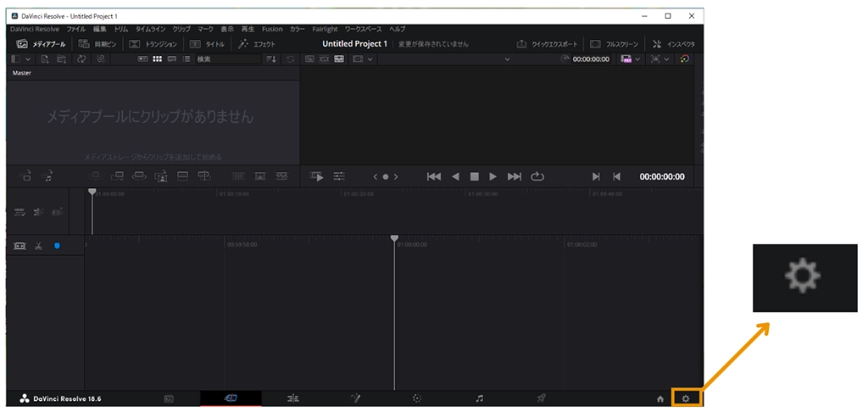Viewport: 868px width, 412px height.
Task: Click the fast review icon
Action: [x=317, y=176]
